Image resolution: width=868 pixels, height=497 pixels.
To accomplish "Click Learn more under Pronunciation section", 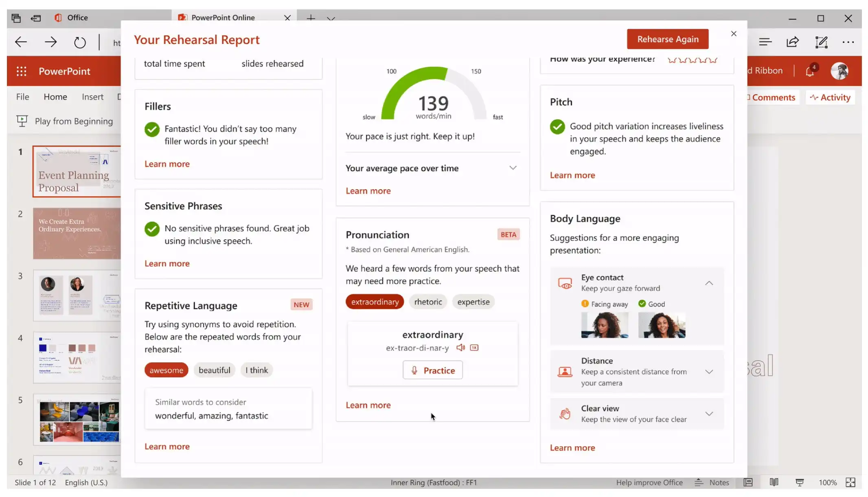I will pyautogui.click(x=368, y=405).
